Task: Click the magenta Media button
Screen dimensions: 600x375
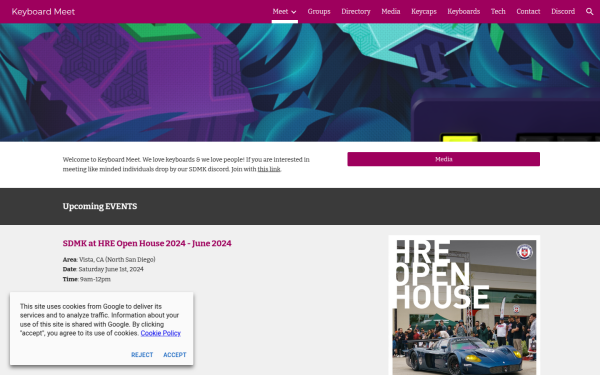Action: coord(443,159)
